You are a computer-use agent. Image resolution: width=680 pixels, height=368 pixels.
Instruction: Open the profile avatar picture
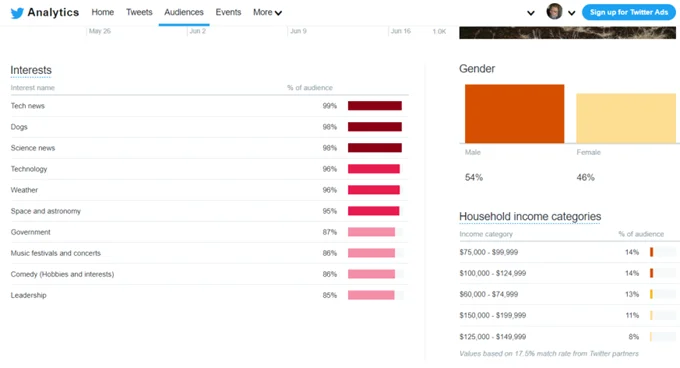pos(554,12)
